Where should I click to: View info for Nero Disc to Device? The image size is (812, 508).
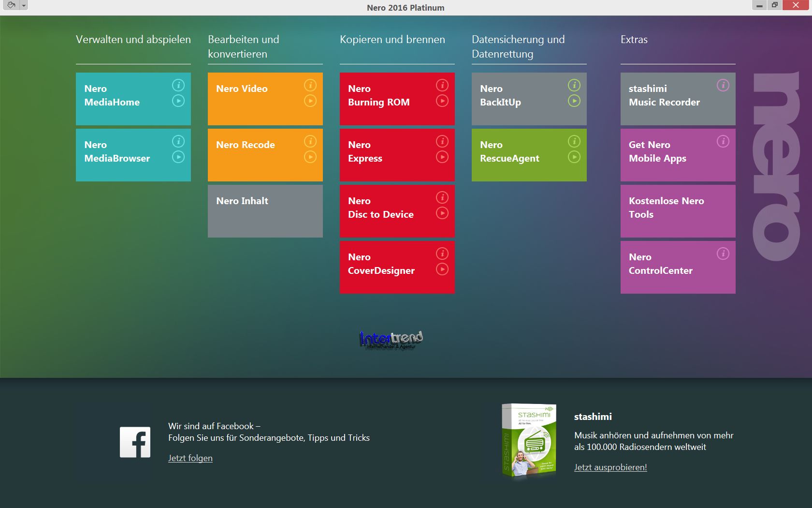click(x=442, y=197)
